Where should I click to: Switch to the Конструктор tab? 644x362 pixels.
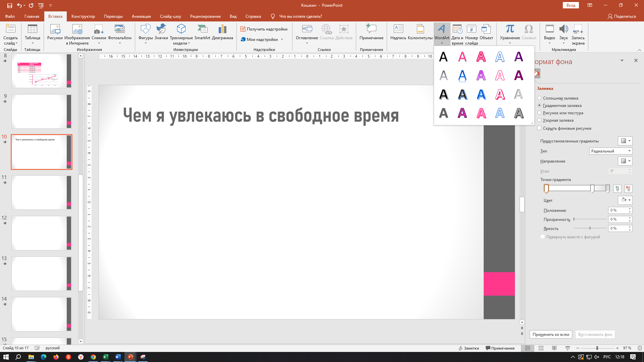[x=83, y=16]
